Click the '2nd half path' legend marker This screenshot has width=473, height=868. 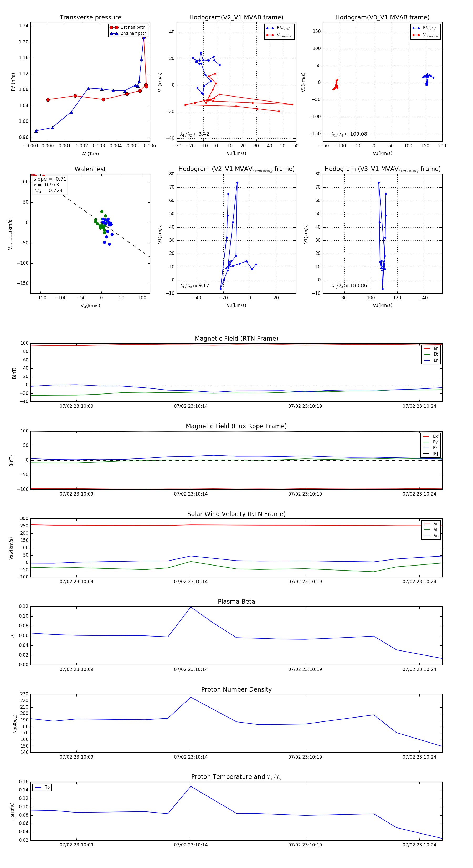(114, 33)
